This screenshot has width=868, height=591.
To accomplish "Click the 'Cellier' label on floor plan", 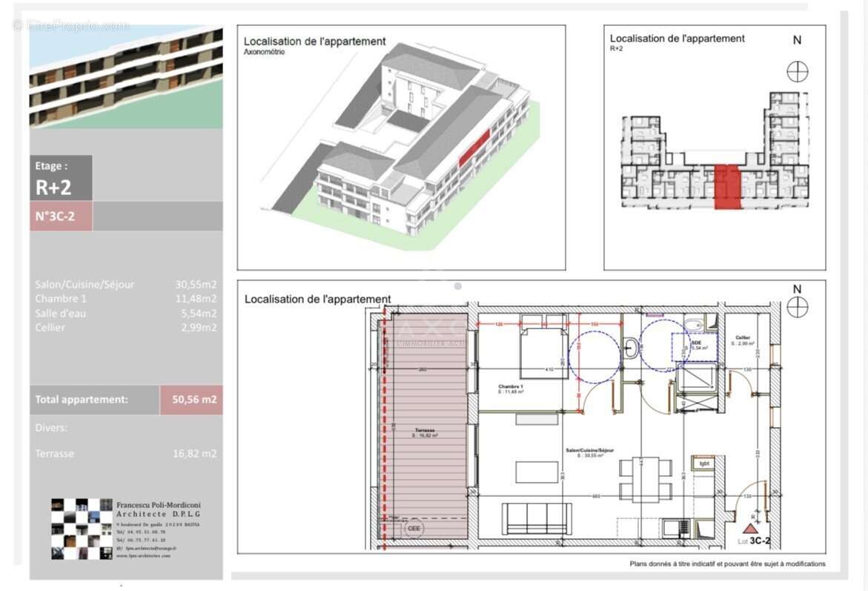I will [x=742, y=337].
